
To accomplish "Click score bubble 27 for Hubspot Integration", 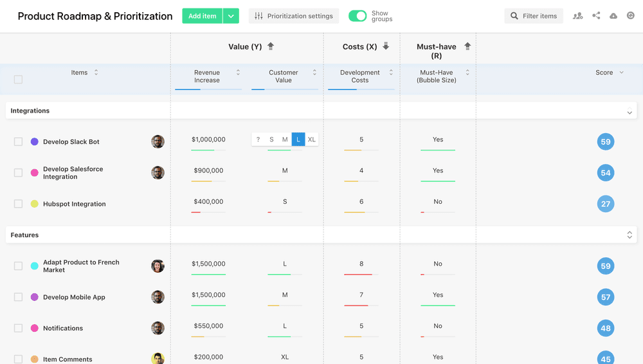I will tap(606, 204).
